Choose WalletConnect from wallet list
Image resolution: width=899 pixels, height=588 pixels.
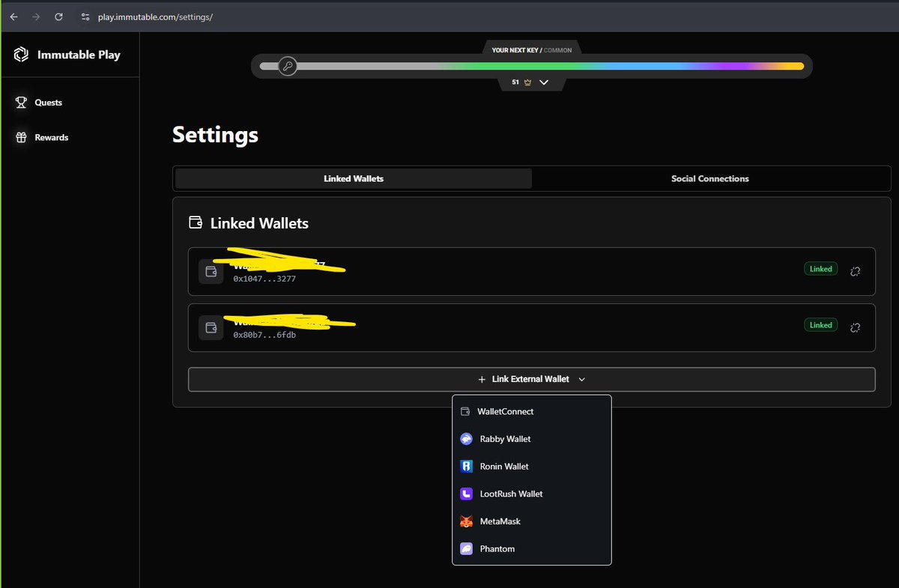point(532,411)
